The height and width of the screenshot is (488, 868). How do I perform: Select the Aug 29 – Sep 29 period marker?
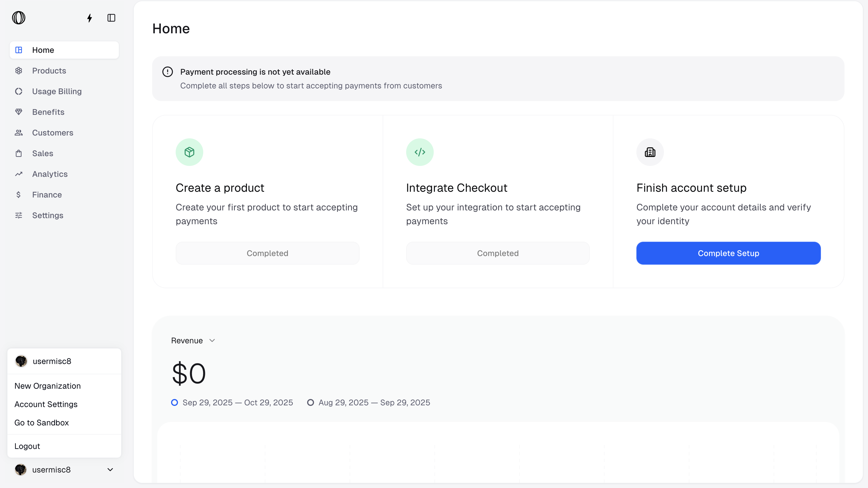click(x=310, y=402)
